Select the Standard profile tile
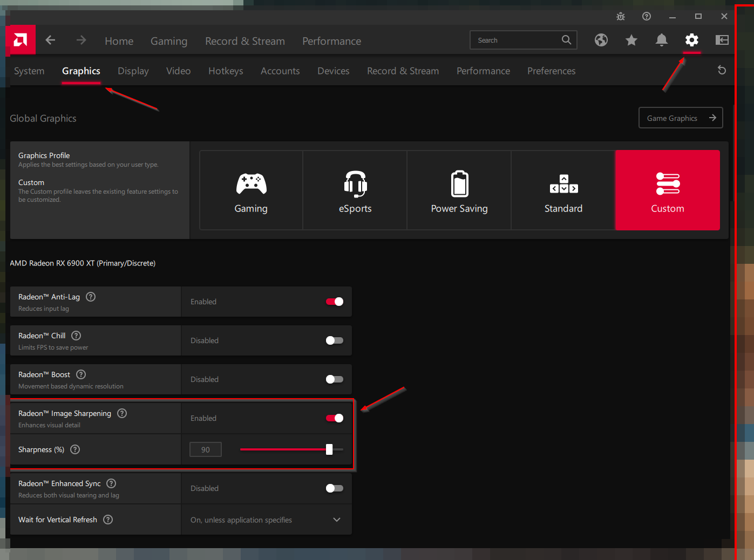Screen dimensions: 754x560 click(x=563, y=190)
